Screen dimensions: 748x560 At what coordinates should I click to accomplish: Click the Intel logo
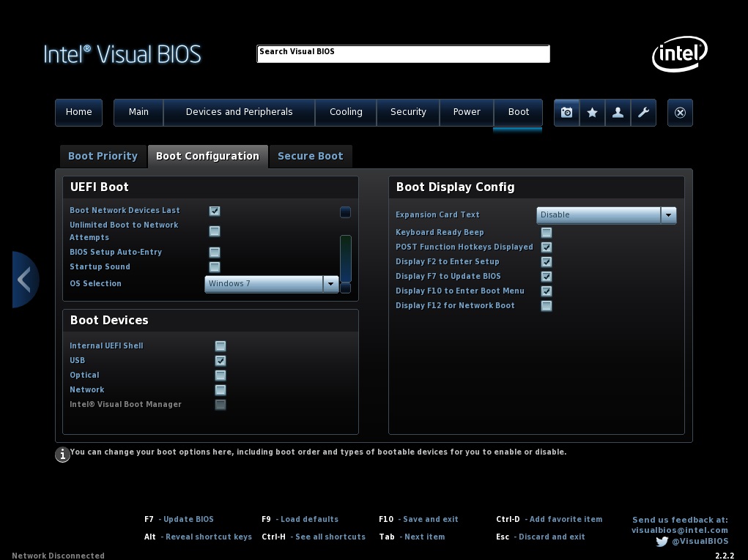(x=680, y=53)
